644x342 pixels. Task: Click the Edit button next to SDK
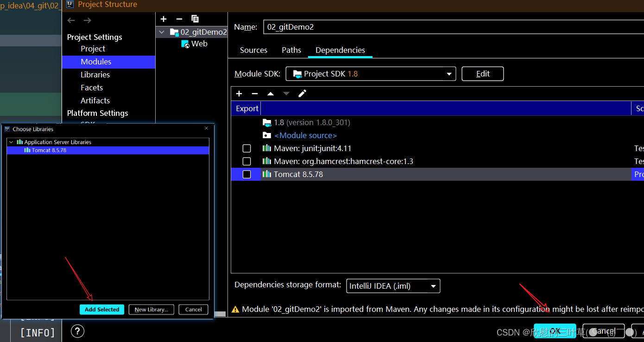[483, 74]
